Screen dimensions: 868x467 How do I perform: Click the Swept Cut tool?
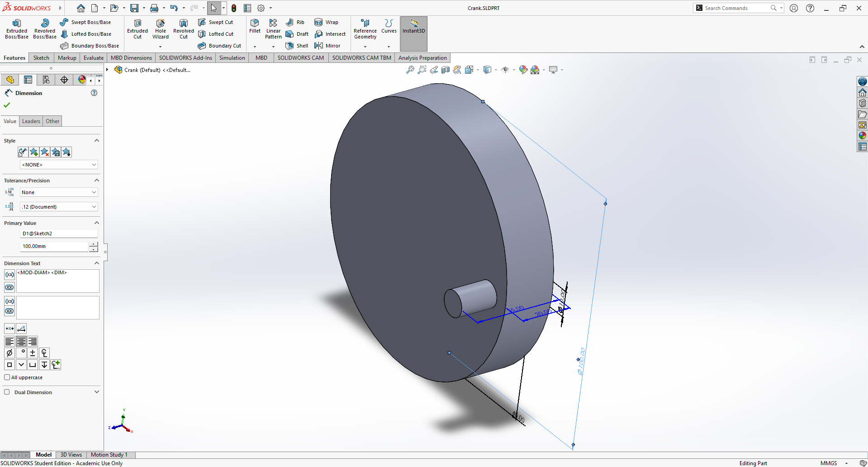(x=215, y=22)
